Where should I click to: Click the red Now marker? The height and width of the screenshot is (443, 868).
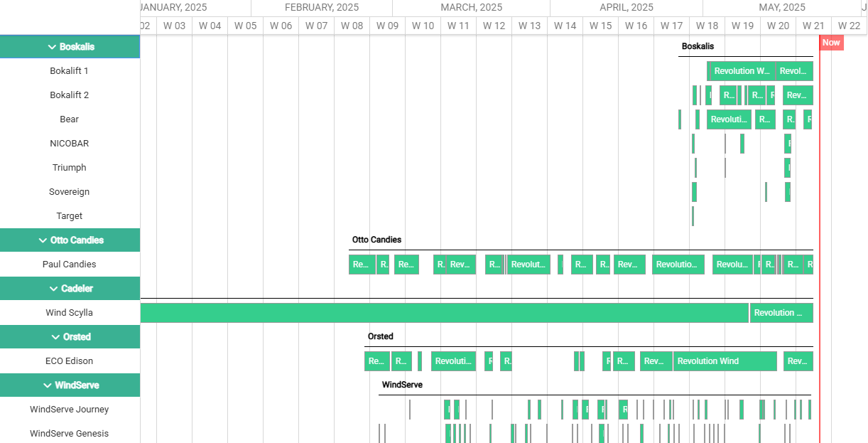tap(830, 43)
